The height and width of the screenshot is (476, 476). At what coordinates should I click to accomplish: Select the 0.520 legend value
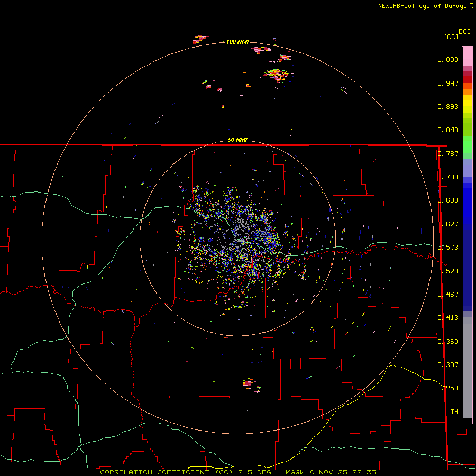point(448,271)
